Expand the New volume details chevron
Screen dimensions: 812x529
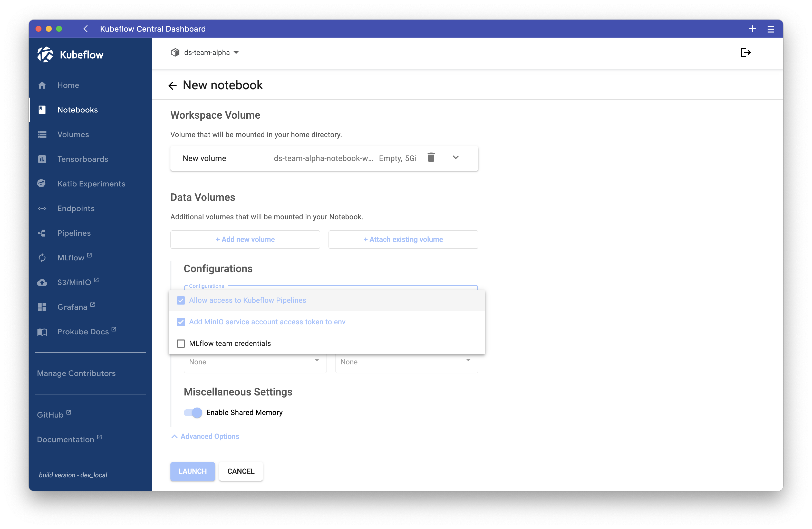coord(456,158)
